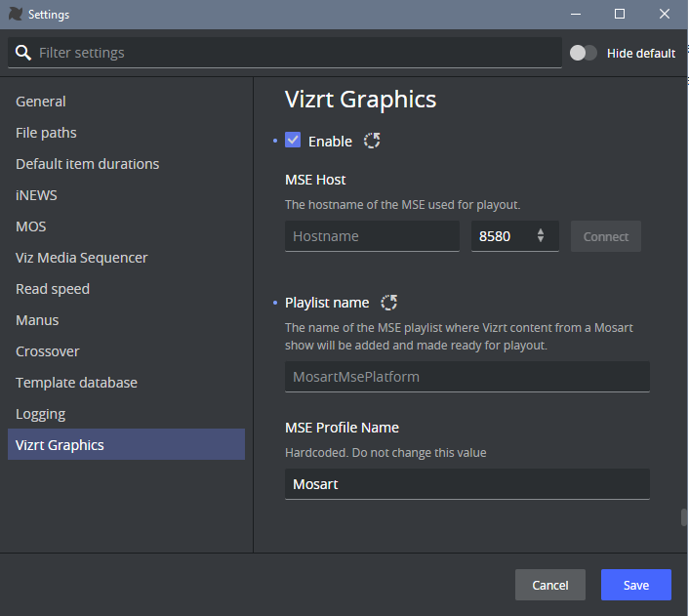Click the hostname of the MSE description
The height and width of the screenshot is (616, 689).
pos(402,205)
